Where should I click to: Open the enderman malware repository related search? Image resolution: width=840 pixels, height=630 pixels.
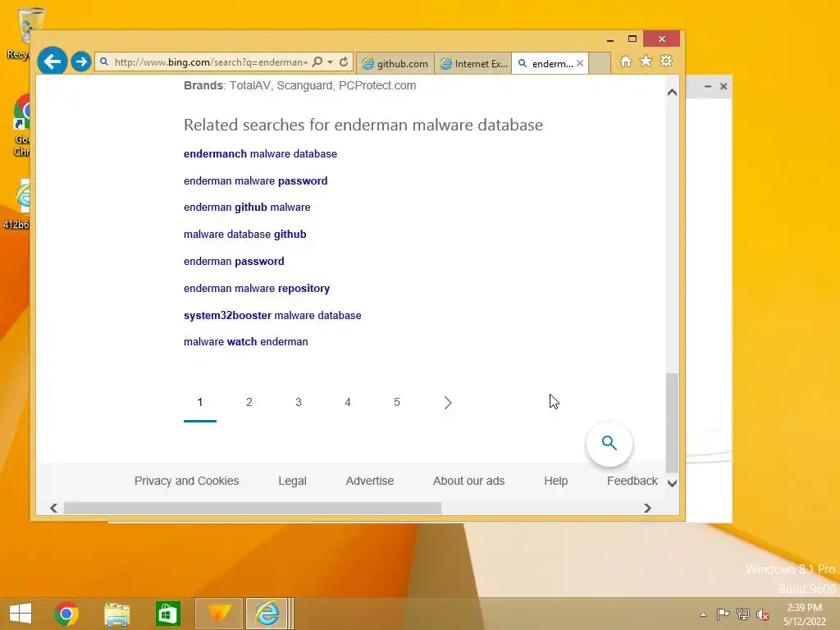257,288
